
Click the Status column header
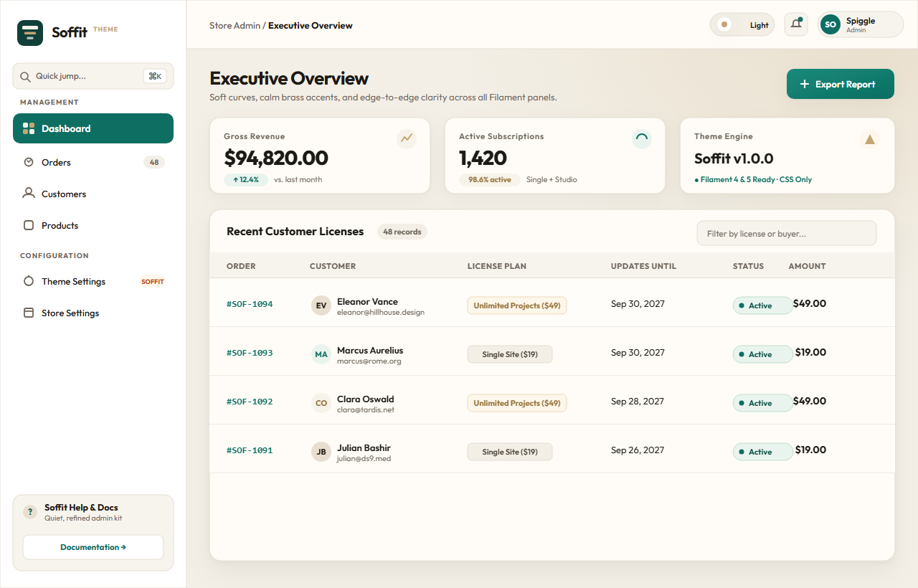pyautogui.click(x=748, y=266)
